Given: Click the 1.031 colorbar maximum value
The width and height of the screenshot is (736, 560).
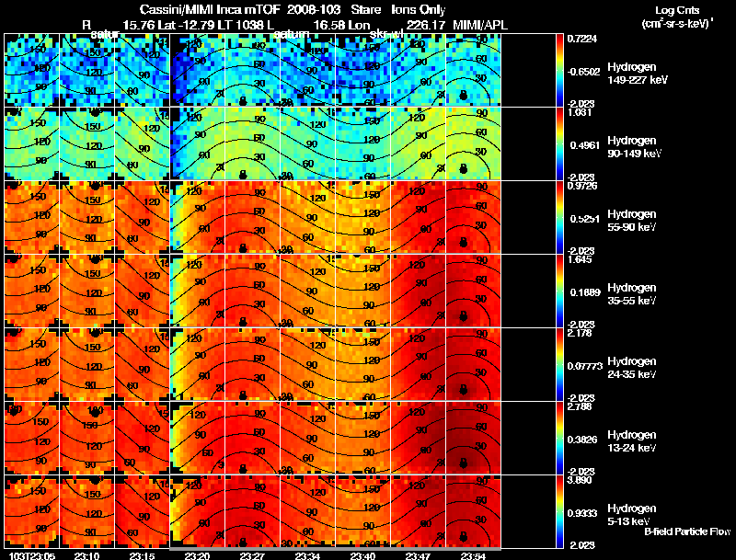Looking at the screenshot, I should (x=580, y=112).
